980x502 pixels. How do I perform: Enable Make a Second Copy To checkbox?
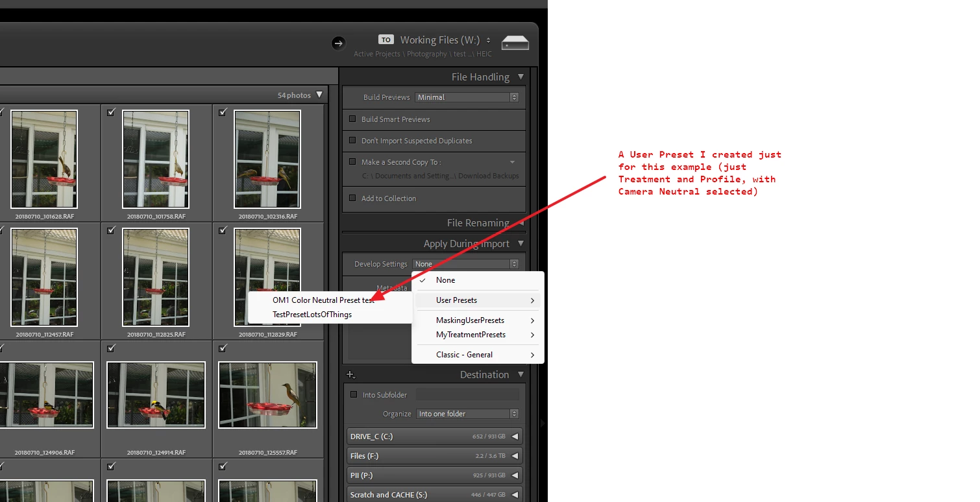353,161
